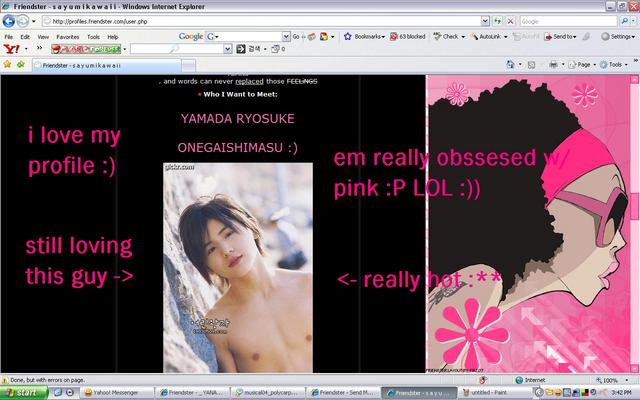Stop loading with the red X icon
The image size is (640, 400).
[510, 21]
